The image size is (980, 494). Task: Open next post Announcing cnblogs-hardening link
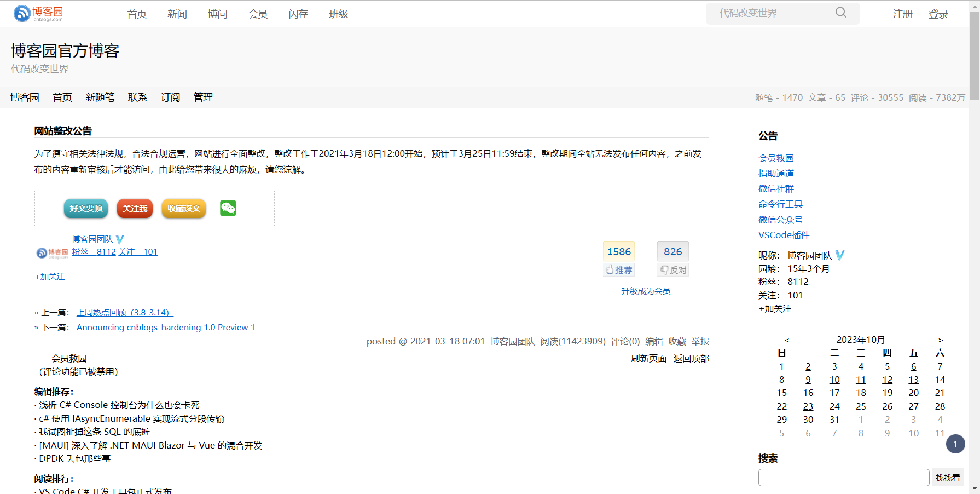(x=165, y=328)
